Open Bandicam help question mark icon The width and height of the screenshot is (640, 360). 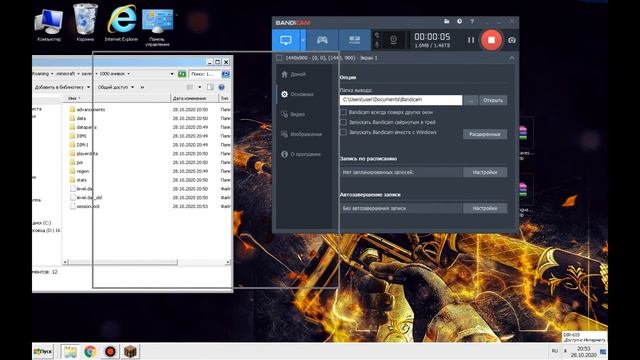point(472,21)
